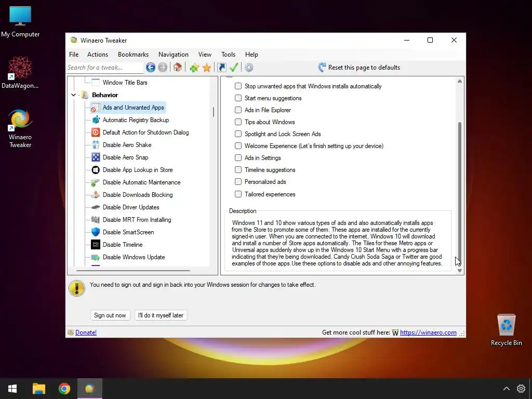Open the winaero.com link
The height and width of the screenshot is (399, 532).
coord(428,332)
